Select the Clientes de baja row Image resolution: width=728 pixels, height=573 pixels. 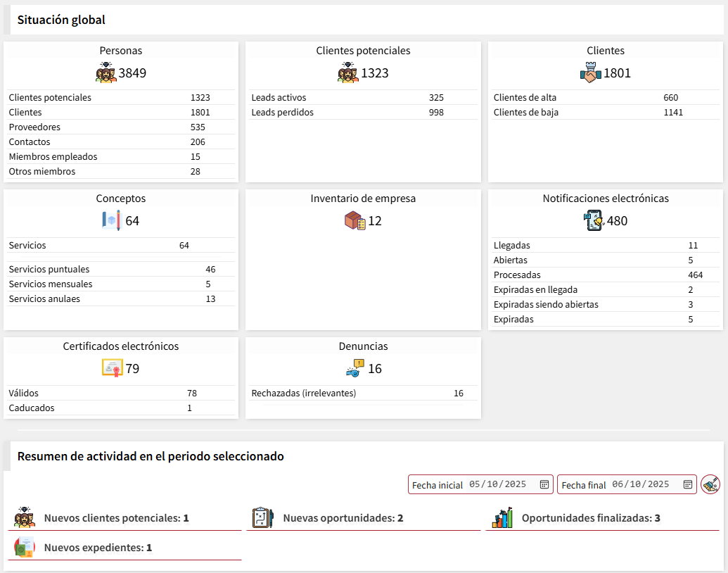click(605, 113)
